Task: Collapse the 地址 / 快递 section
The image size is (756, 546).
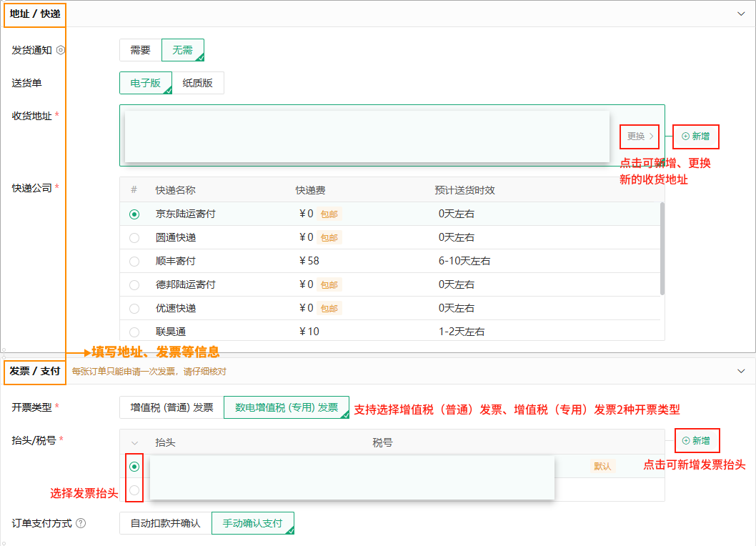Action: [741, 14]
